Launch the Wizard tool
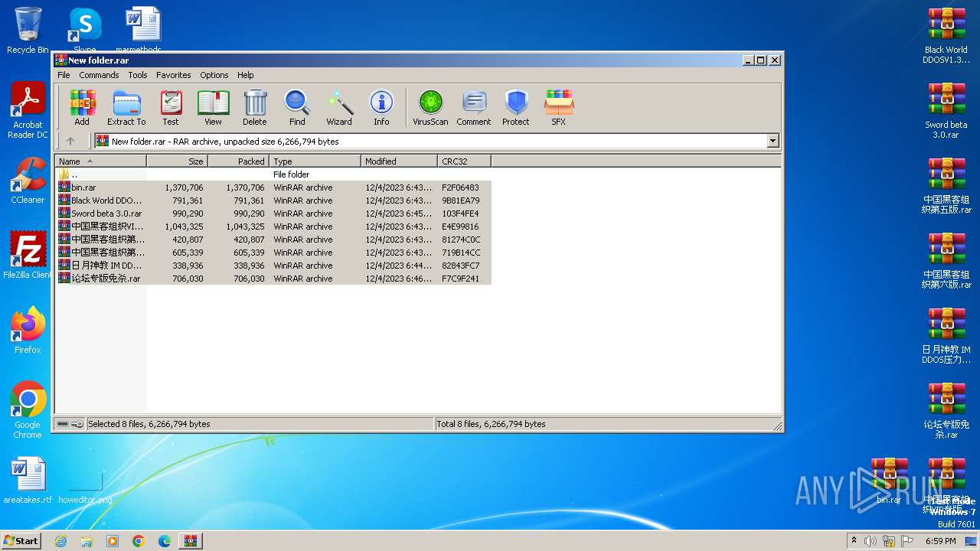The image size is (980, 551). click(339, 107)
